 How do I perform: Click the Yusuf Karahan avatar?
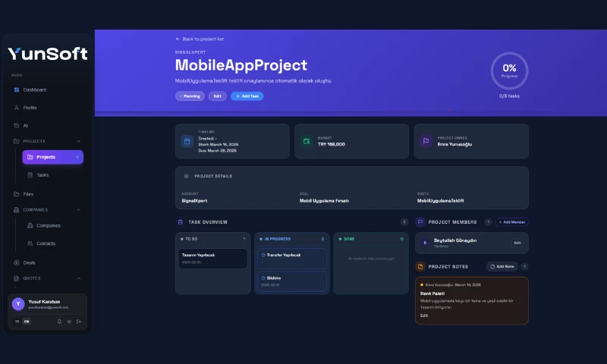(18, 304)
